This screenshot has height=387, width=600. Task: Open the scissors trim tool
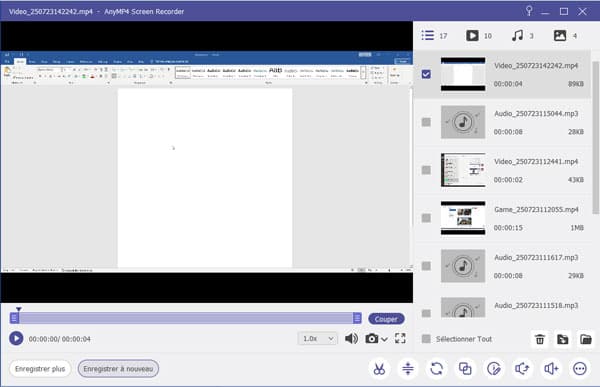click(379, 369)
